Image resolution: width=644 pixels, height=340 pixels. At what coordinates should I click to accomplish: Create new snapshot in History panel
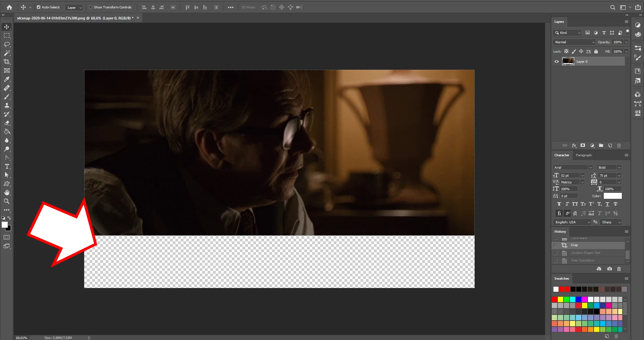(609, 269)
